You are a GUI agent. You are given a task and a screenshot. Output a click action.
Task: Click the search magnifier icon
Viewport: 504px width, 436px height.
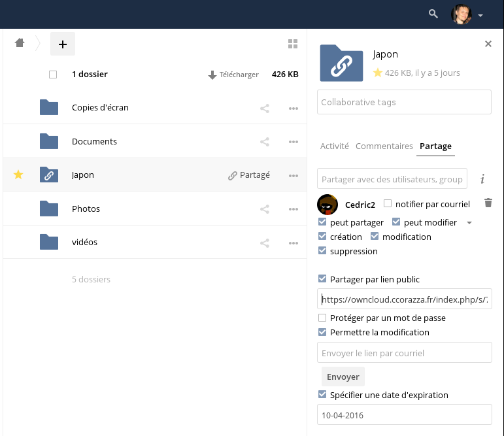click(433, 14)
